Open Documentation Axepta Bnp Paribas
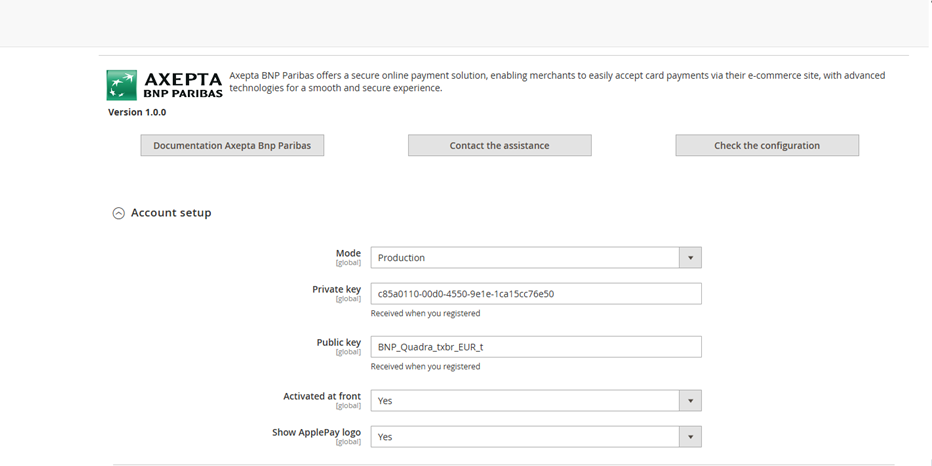 (x=232, y=145)
